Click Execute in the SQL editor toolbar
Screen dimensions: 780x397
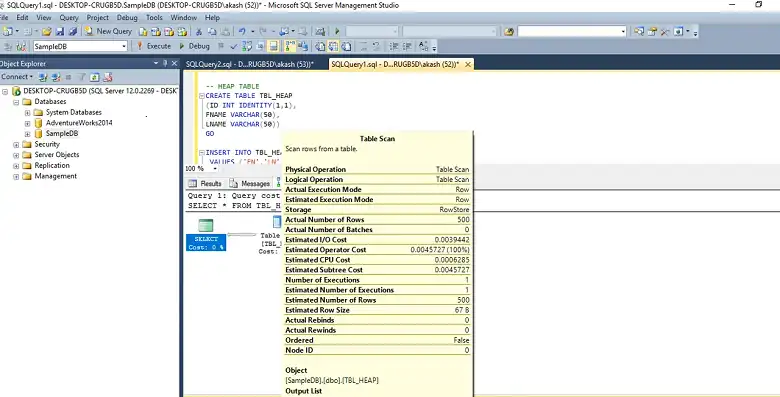(x=154, y=46)
